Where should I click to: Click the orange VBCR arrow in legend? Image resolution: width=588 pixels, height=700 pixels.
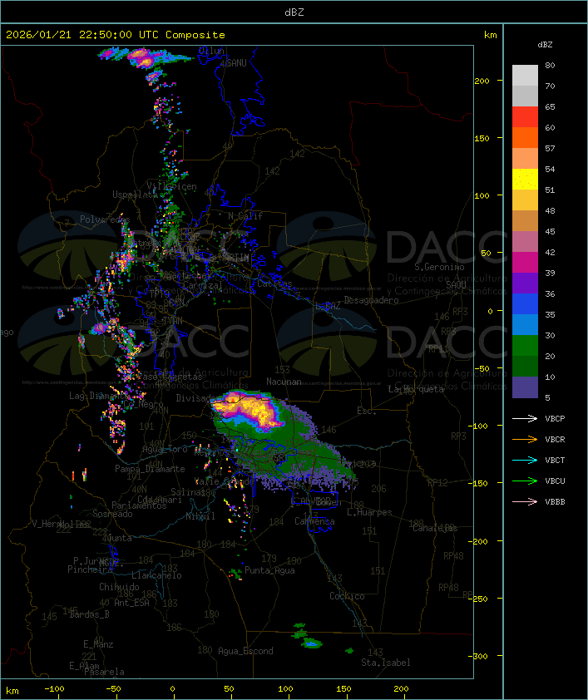click(525, 439)
